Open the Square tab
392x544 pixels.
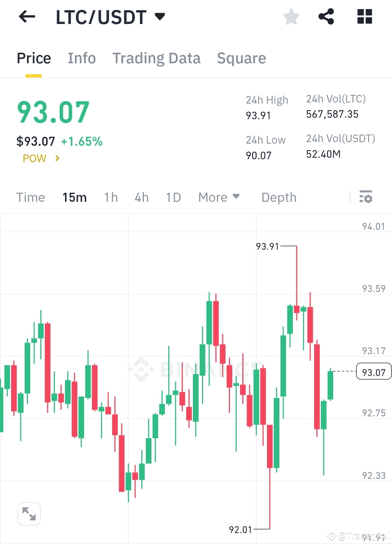(241, 58)
